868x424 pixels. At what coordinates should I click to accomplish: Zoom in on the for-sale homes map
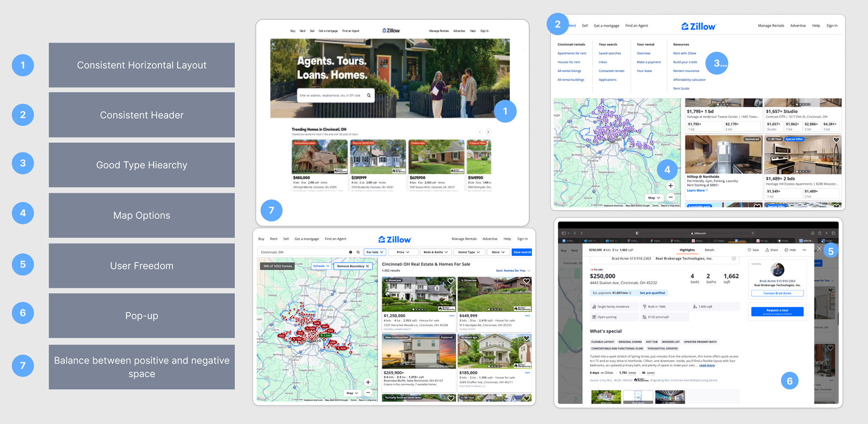pos(368,382)
